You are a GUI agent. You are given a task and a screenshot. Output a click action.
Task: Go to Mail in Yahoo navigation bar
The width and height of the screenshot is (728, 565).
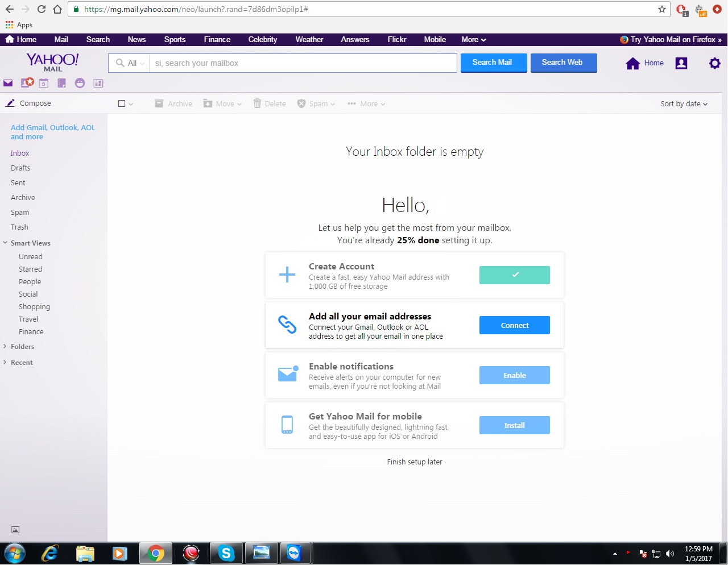click(x=61, y=39)
